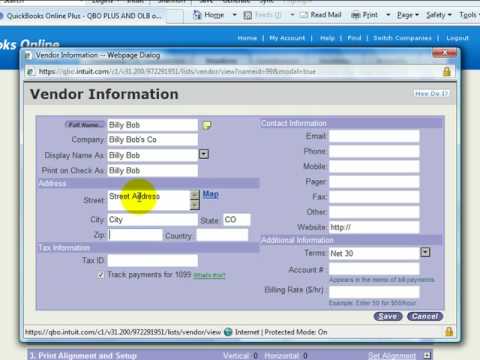Click the Fax input field

pos(374,197)
